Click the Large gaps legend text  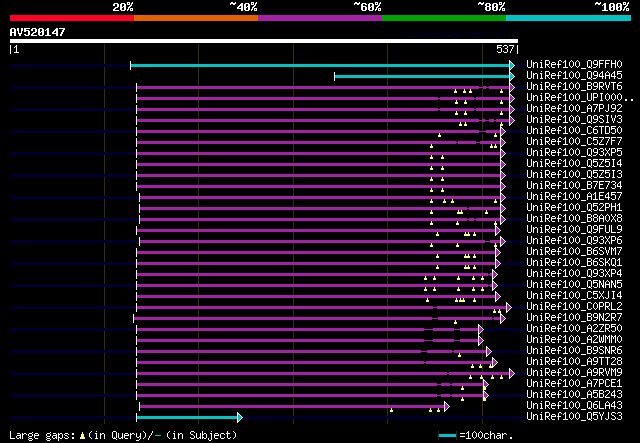tap(122, 435)
